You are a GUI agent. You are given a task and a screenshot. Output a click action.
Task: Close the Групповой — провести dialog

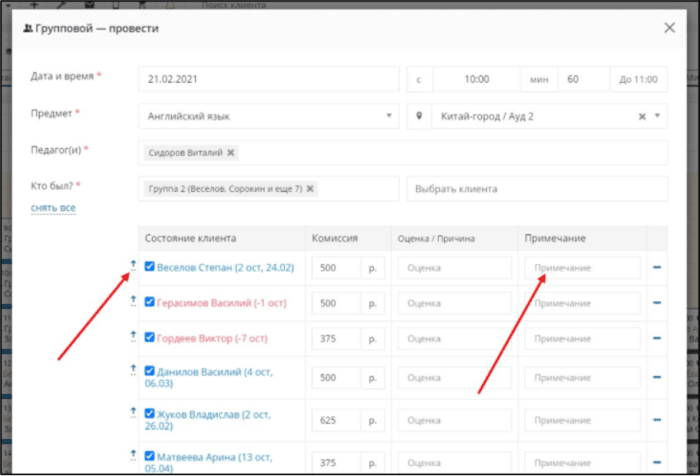point(669,28)
